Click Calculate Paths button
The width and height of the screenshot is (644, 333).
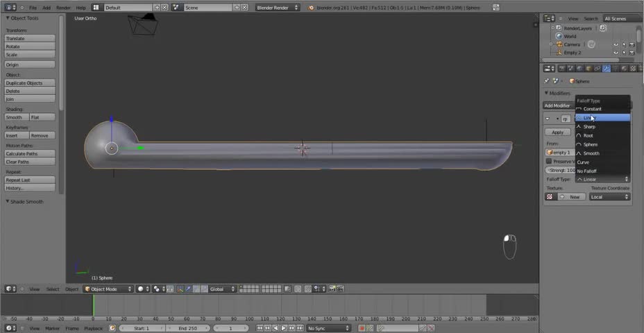pos(30,153)
